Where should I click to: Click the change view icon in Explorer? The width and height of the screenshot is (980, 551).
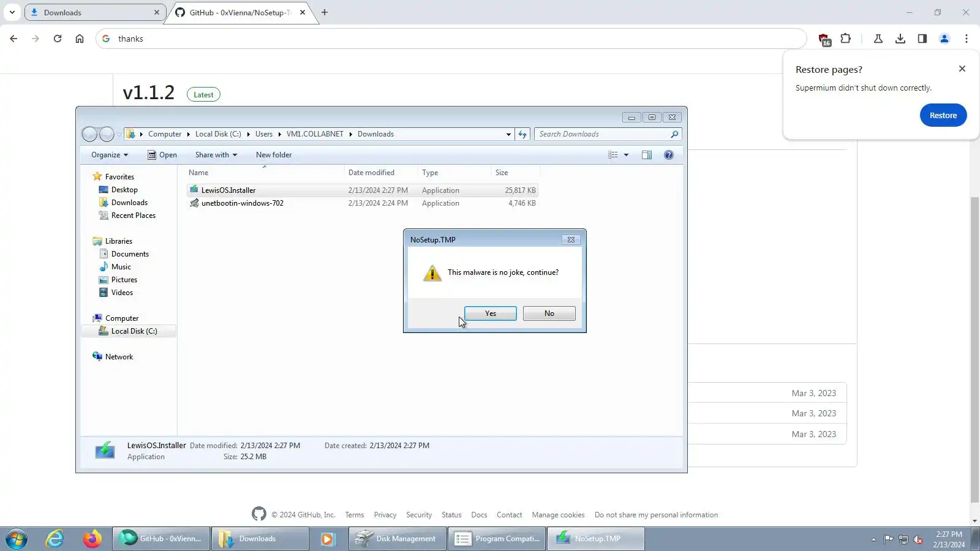613,155
